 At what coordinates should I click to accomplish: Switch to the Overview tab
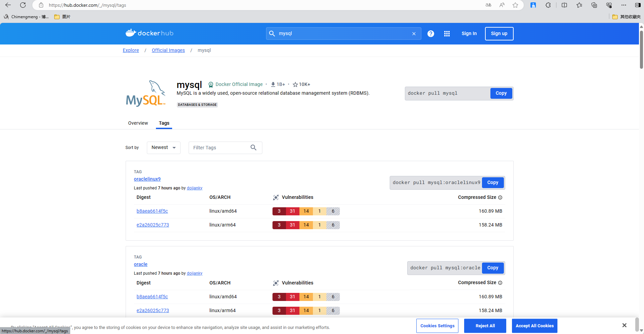(138, 123)
